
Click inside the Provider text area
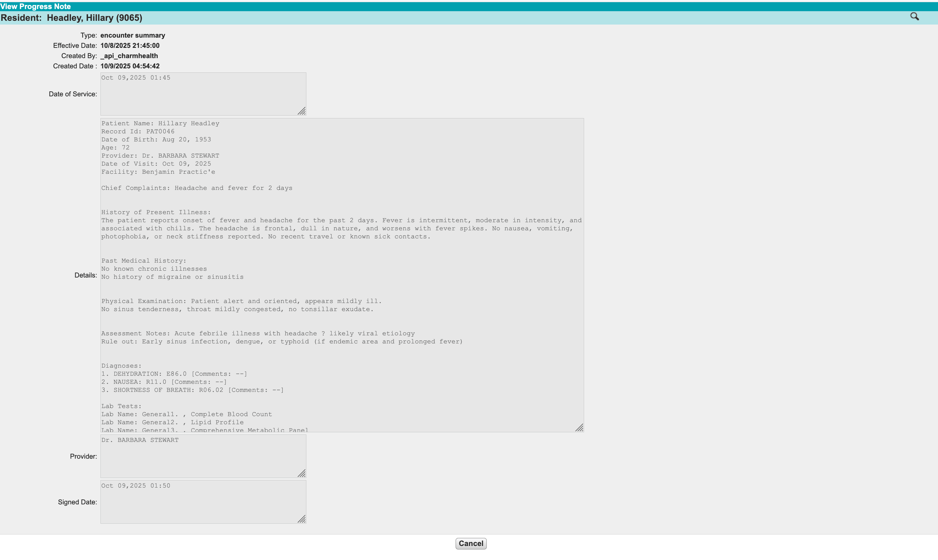tap(203, 457)
